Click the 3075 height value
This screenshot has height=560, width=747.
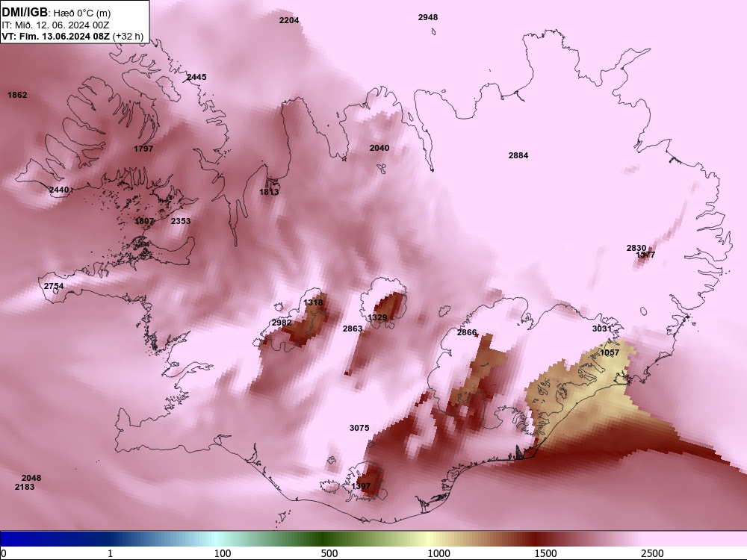tap(359, 428)
